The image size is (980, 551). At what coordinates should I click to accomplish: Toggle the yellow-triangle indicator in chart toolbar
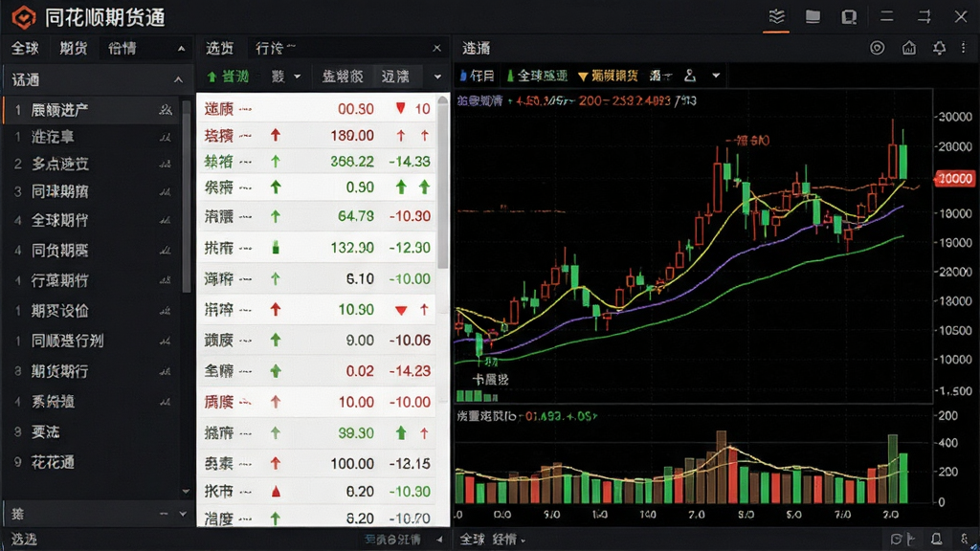coord(608,76)
